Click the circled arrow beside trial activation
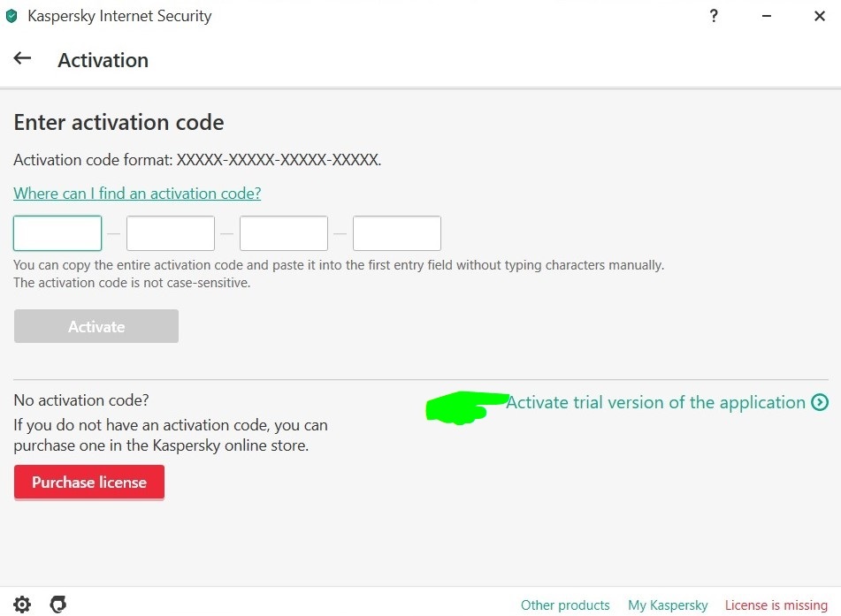This screenshot has height=616, width=841. point(820,403)
